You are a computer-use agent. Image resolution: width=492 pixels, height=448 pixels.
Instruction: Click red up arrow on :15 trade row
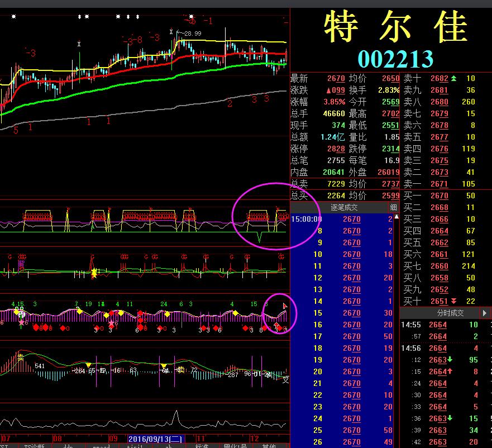point(450,371)
